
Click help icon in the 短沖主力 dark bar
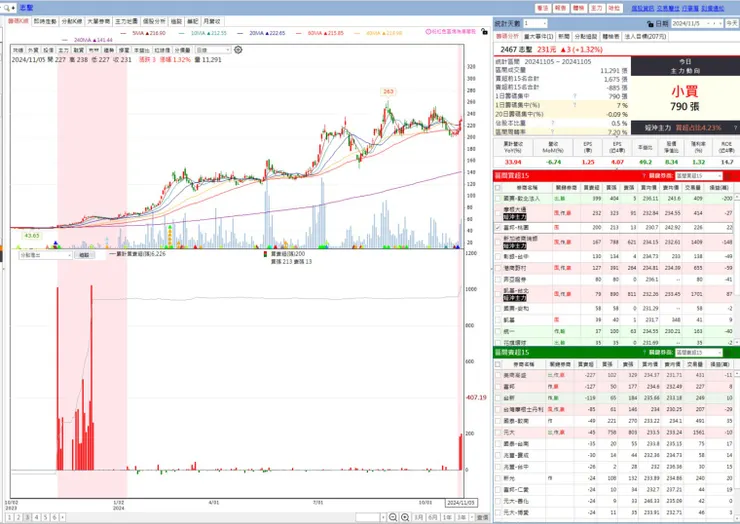click(735, 128)
